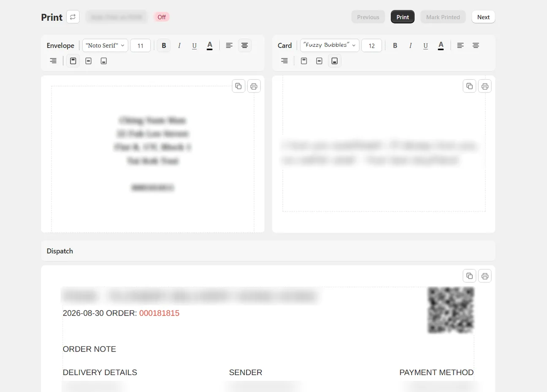The height and width of the screenshot is (392, 547).
Task: Print the Envelope preview
Action: click(254, 86)
